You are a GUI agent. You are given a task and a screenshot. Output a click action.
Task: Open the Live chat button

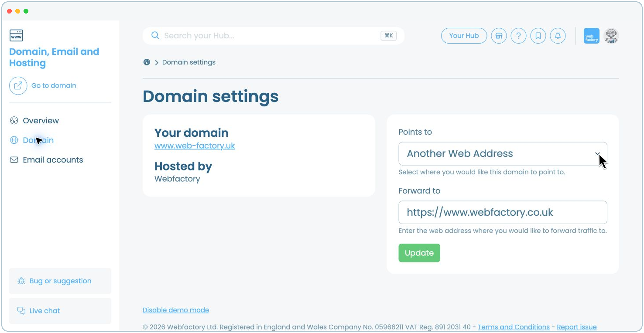coord(60,311)
